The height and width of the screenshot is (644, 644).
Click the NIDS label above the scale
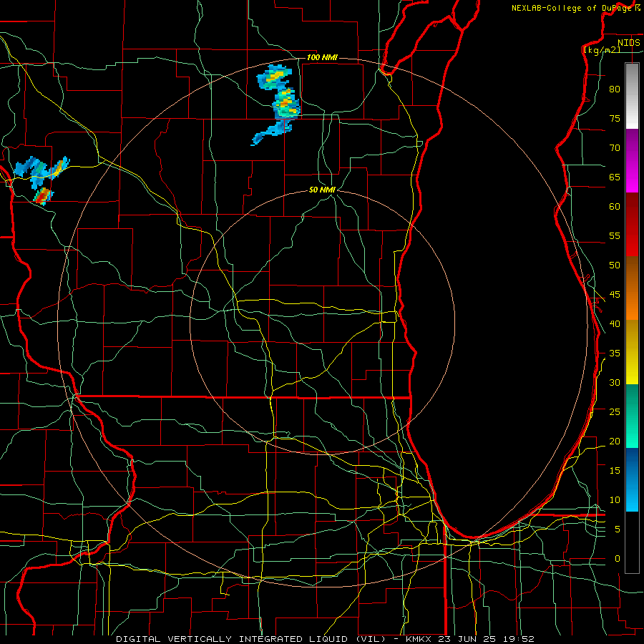point(628,43)
